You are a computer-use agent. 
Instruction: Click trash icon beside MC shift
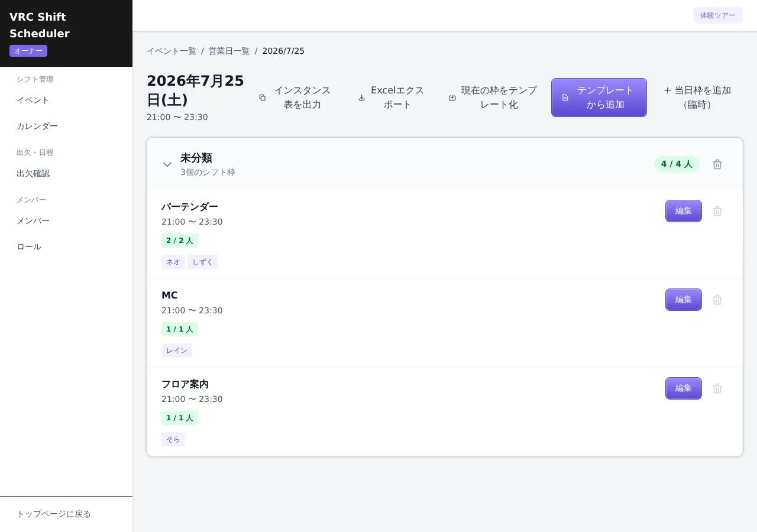click(x=717, y=300)
